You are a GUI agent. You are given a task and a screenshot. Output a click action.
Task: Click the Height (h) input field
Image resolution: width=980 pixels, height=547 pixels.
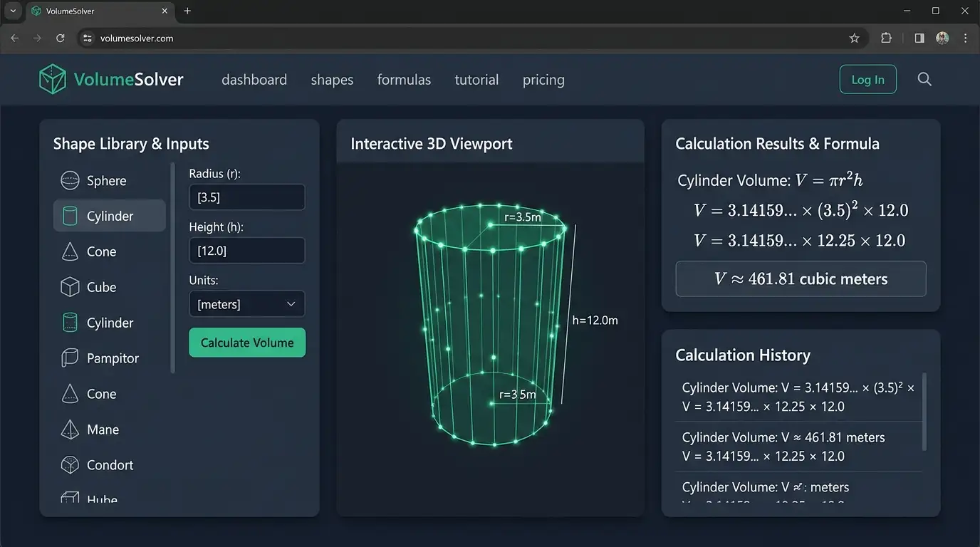click(x=246, y=251)
